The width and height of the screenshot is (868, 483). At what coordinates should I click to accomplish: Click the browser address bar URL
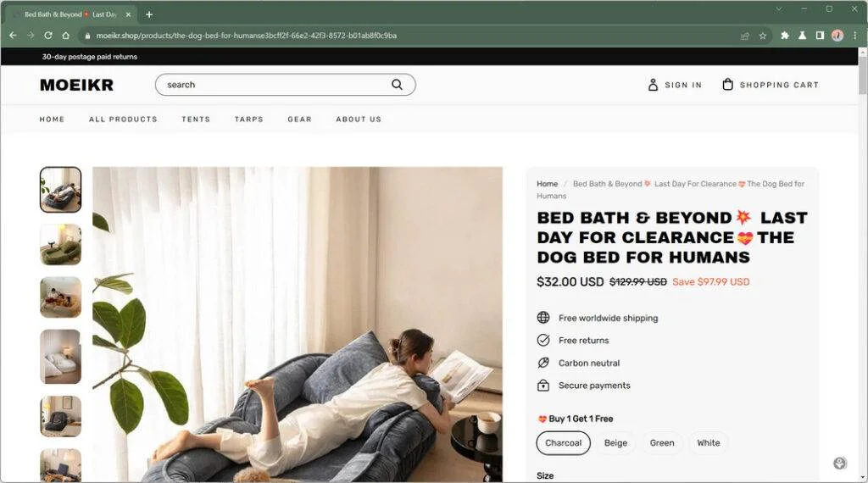tap(247, 36)
